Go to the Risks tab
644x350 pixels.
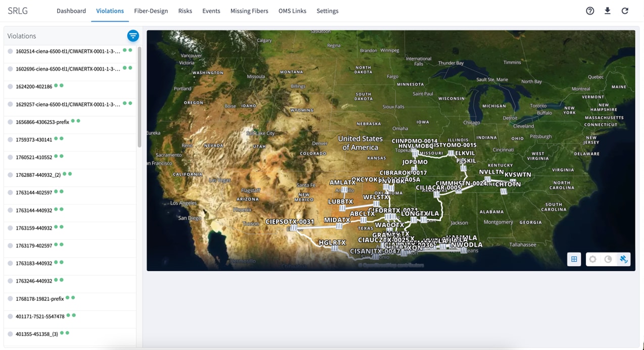tap(185, 11)
